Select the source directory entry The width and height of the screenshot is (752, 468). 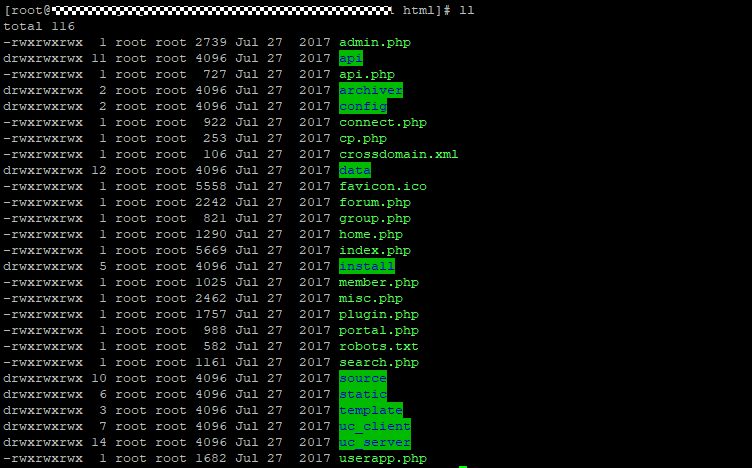point(363,378)
